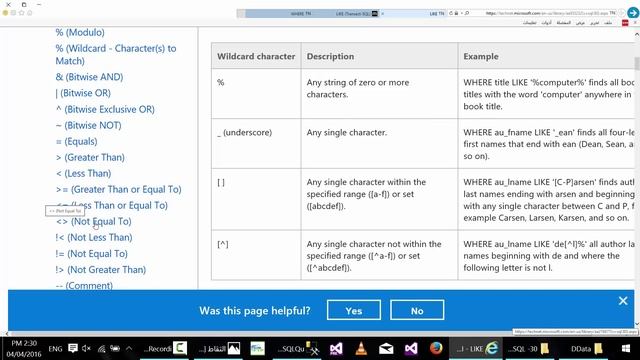Viewport: 640px width, 360px height.
Task: Launch the first Visual Studio taskbar icon
Action: [336, 349]
